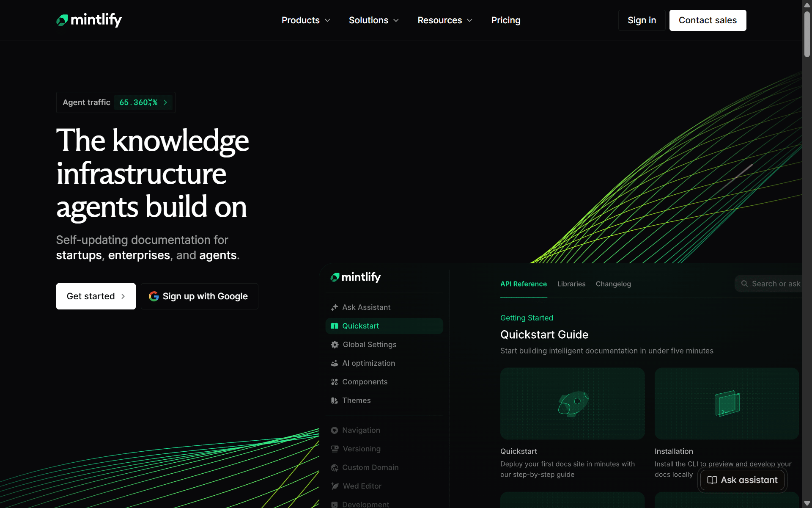
Task: Click the Custom Domain globe icon
Action: [335, 467]
